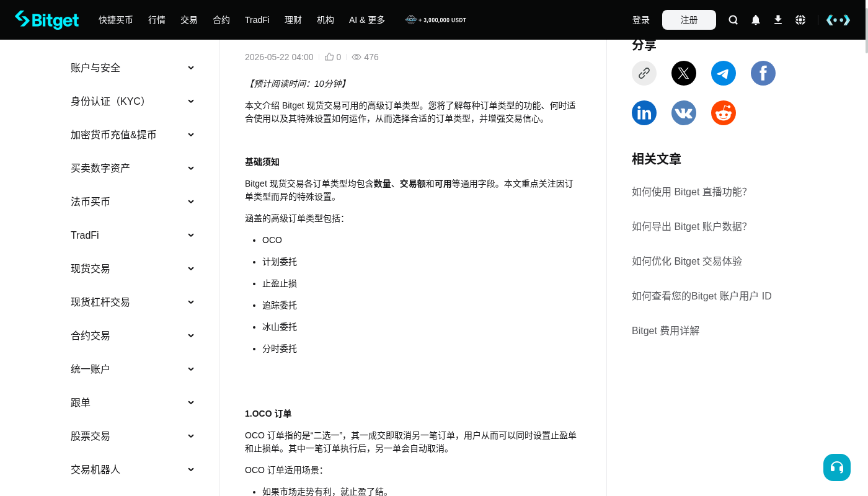This screenshot has width=868, height=496.
Task: Click the thumbs-up like icon
Action: pyautogui.click(x=329, y=57)
